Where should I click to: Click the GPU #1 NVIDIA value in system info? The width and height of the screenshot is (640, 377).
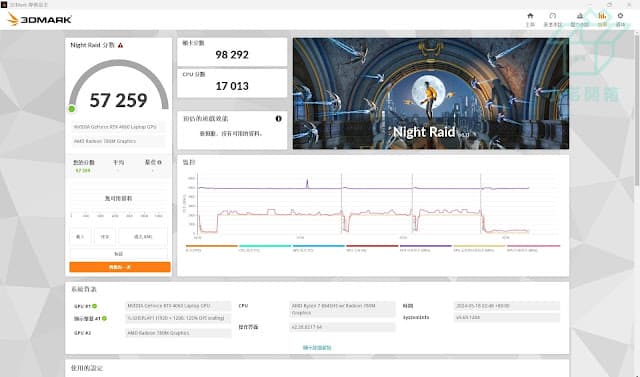click(178, 306)
